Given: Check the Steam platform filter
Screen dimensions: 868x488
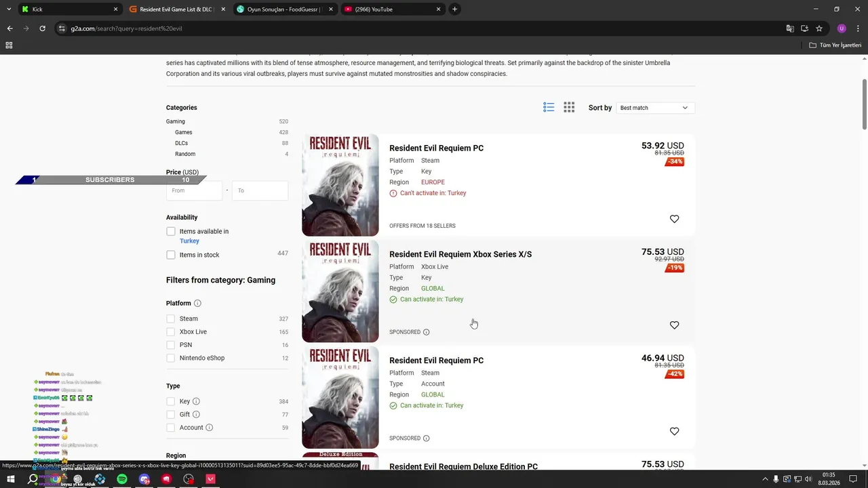Looking at the screenshot, I should pos(171,319).
